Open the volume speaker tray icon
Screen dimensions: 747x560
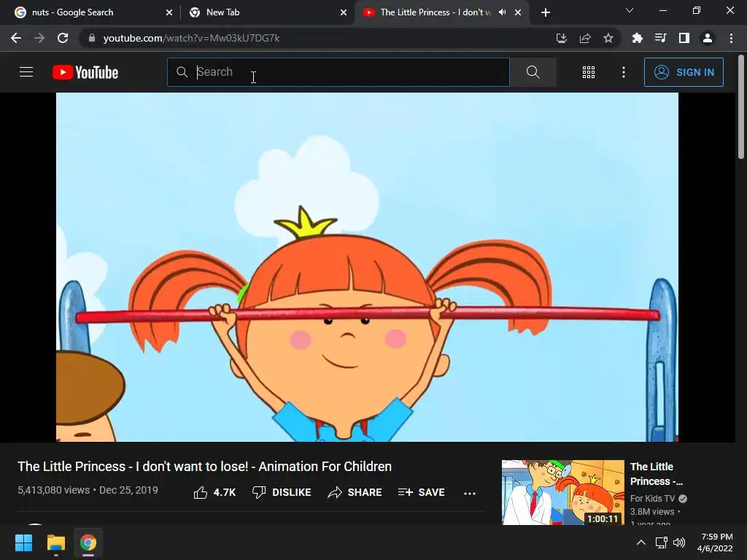(x=679, y=542)
